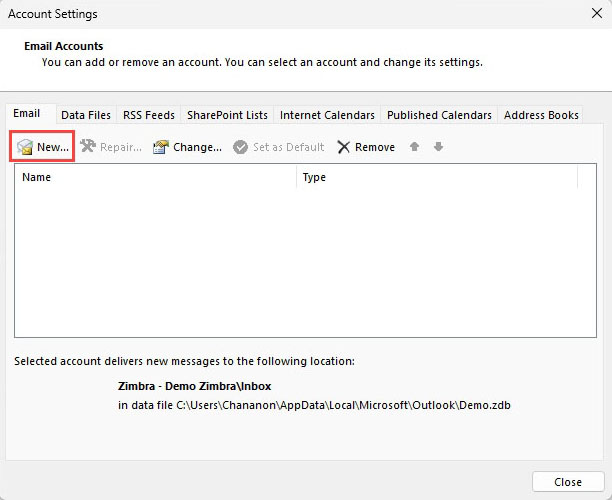Close the Account Settings dialog window
Screen dimensions: 612x500
(x=568, y=481)
